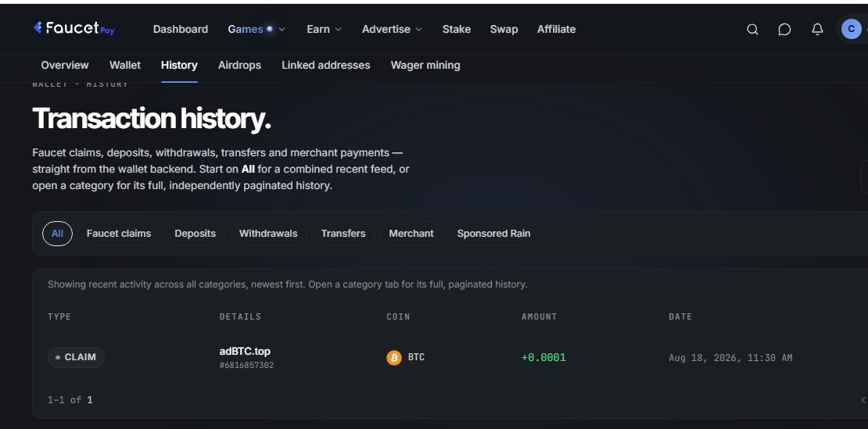The width and height of the screenshot is (868, 429).
Task: Click previous page arrow in table footer
Action: (x=863, y=400)
